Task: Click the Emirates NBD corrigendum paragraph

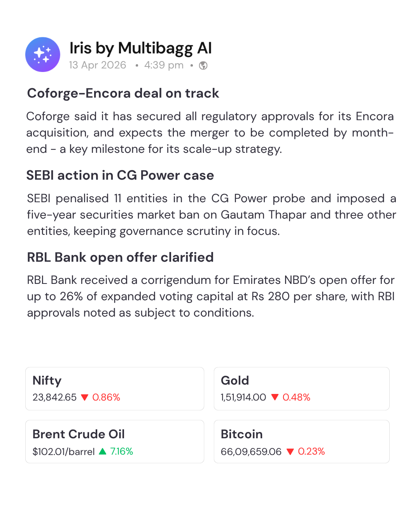Action: (x=210, y=296)
